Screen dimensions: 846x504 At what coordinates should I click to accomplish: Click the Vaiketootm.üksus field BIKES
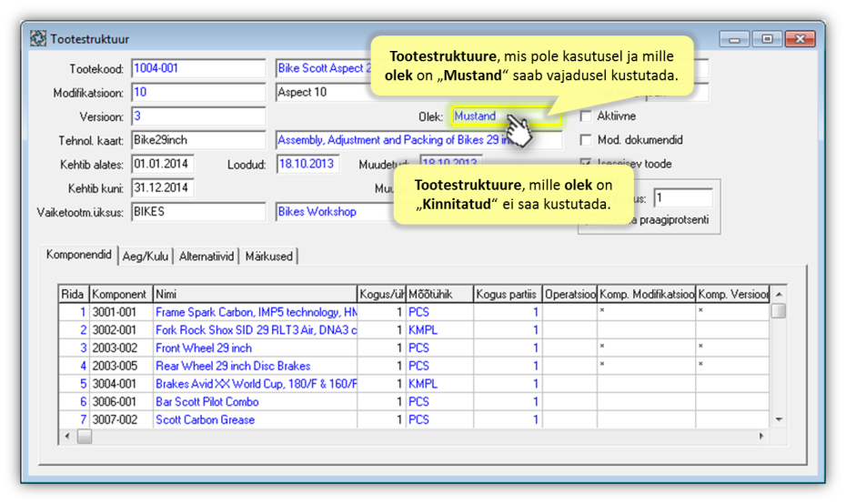198,212
